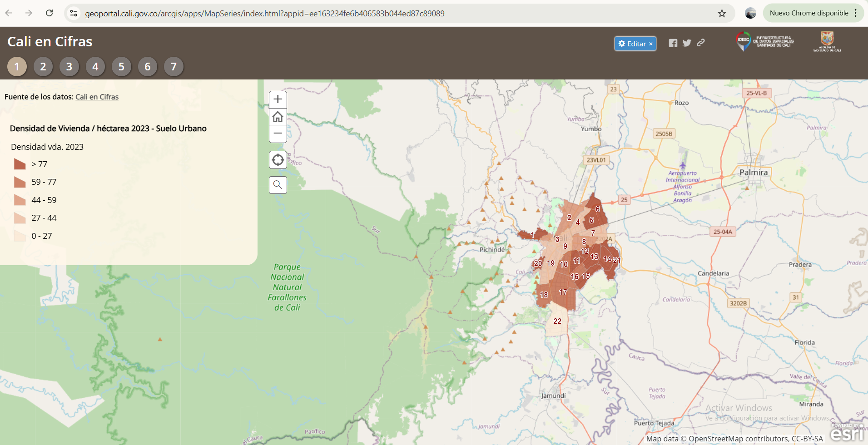Return map to default home extent
868x445 pixels.
pyautogui.click(x=278, y=117)
